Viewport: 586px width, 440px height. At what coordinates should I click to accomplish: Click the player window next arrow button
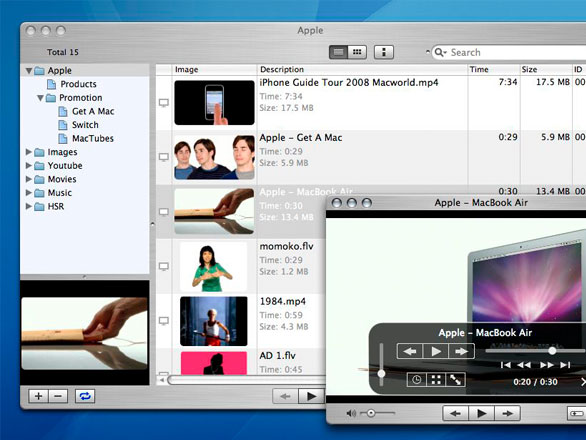point(508,413)
